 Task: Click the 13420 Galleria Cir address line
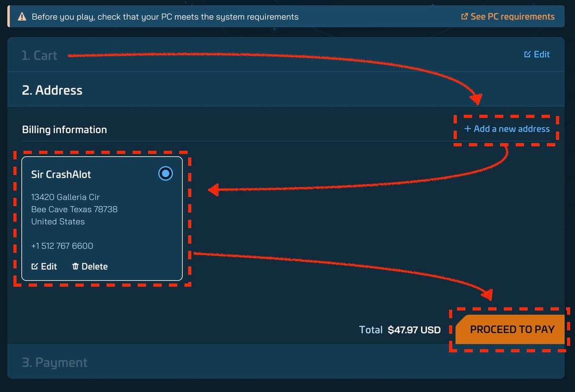pyautogui.click(x=65, y=197)
